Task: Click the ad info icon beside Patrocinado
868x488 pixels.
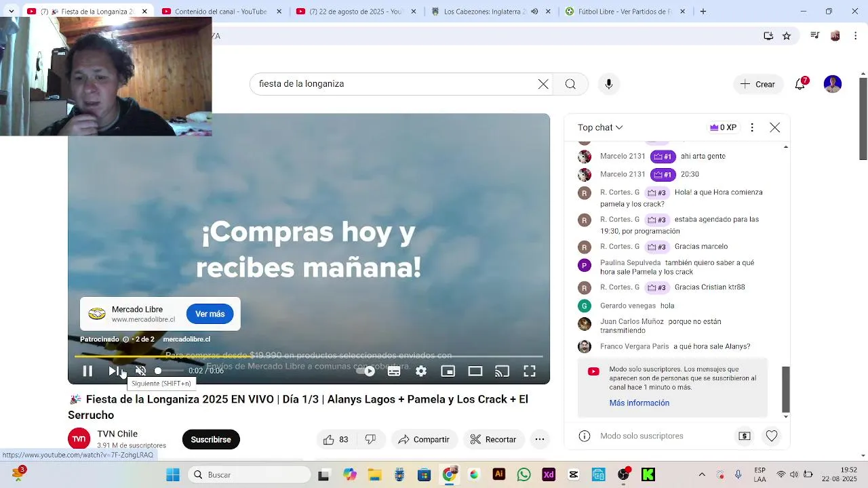Action: click(x=125, y=339)
